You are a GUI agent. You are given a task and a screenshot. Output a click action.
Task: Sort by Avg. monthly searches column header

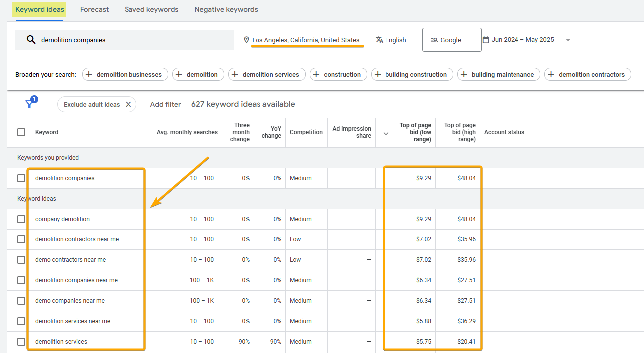click(x=187, y=132)
